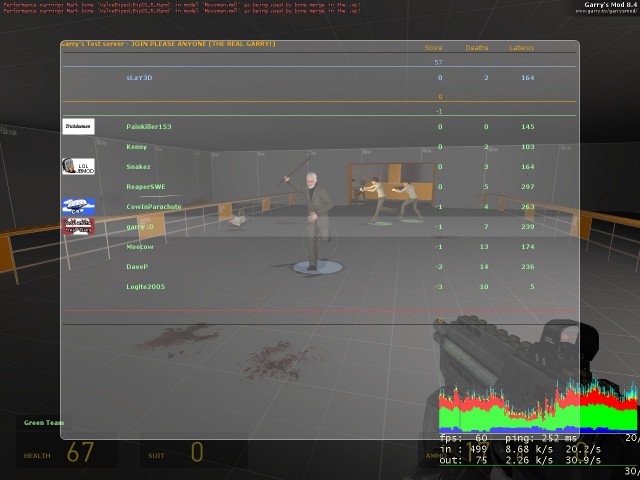Click garry :D's latency value 239

pos(527,227)
